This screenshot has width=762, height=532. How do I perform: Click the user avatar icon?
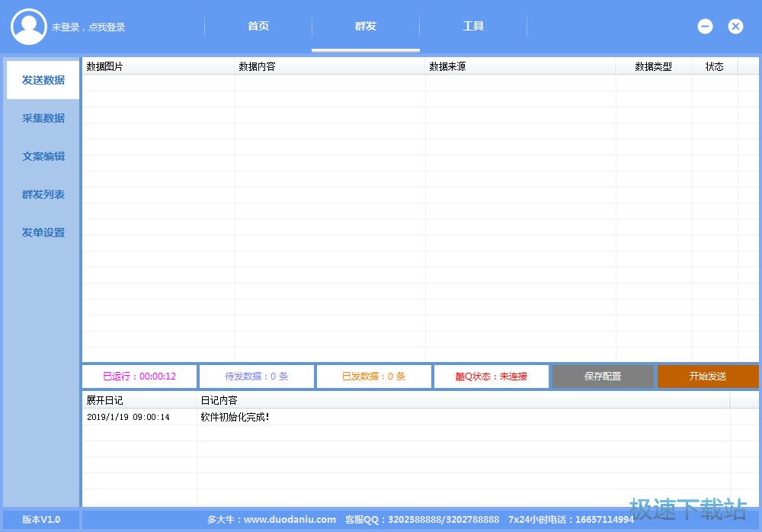[29, 27]
